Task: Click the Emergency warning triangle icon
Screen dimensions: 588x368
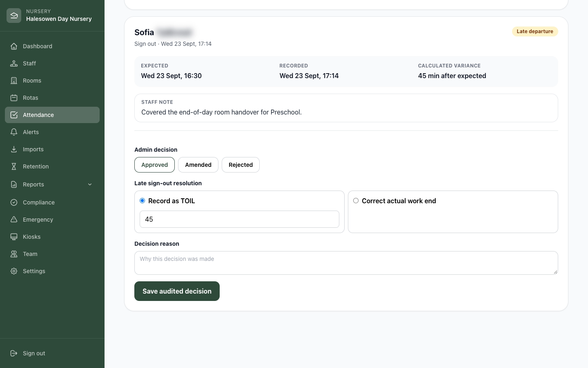Action: [x=14, y=220]
